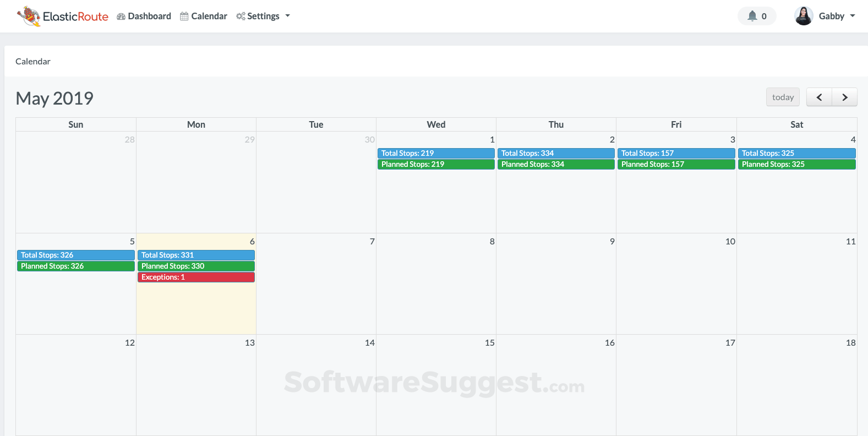Click the ElasticRoute logo
This screenshot has width=868, height=436.
(x=63, y=17)
